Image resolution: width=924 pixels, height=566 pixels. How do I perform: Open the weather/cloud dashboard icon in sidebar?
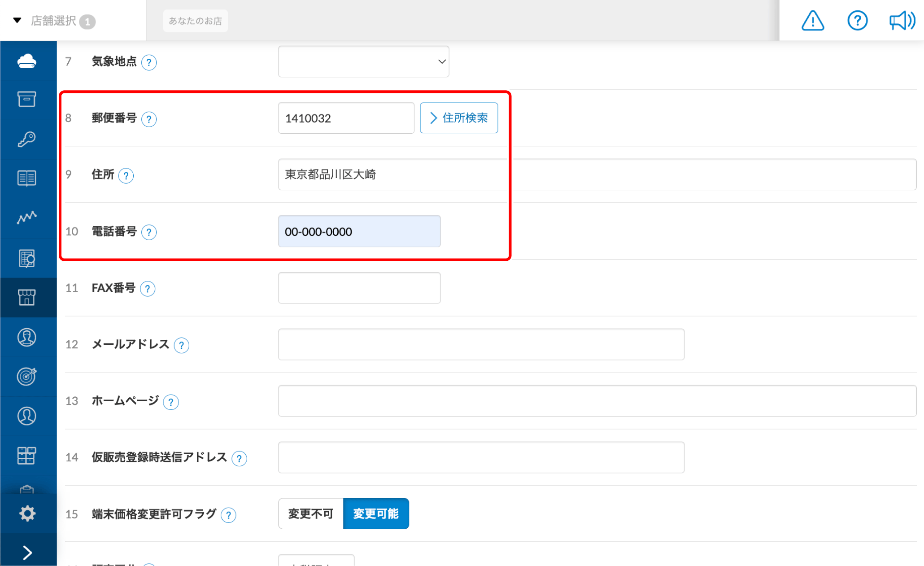tap(28, 61)
